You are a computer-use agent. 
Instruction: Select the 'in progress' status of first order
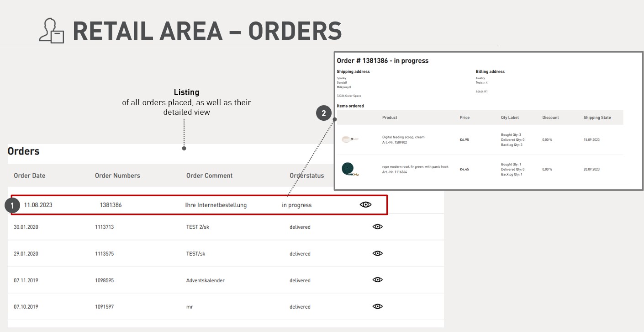point(296,205)
